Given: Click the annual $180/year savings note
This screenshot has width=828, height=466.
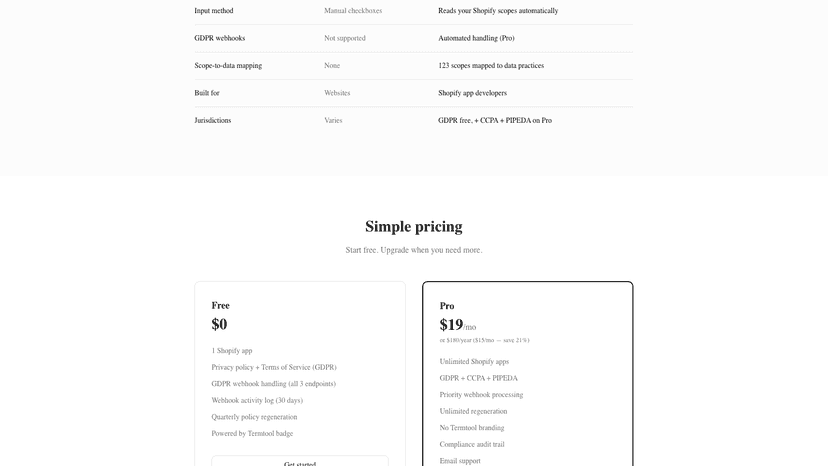Looking at the screenshot, I should pos(484,340).
